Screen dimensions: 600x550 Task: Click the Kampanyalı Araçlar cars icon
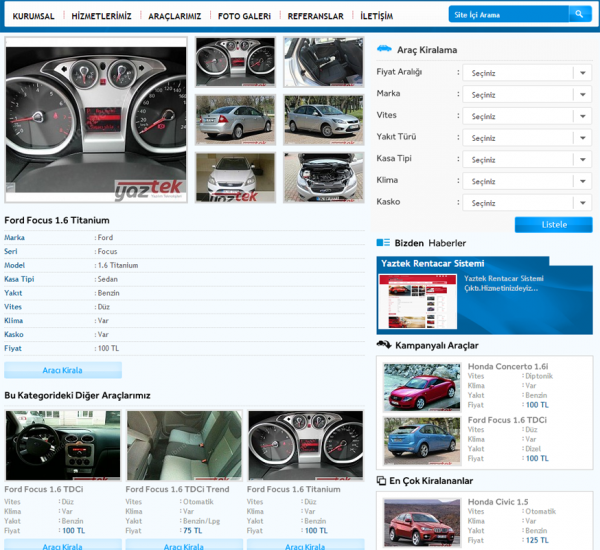point(383,344)
